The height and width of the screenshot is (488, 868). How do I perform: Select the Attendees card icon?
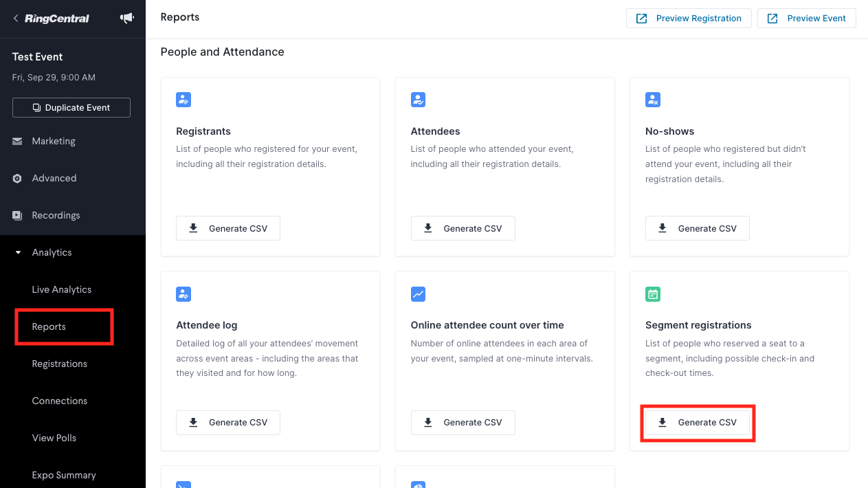point(418,100)
